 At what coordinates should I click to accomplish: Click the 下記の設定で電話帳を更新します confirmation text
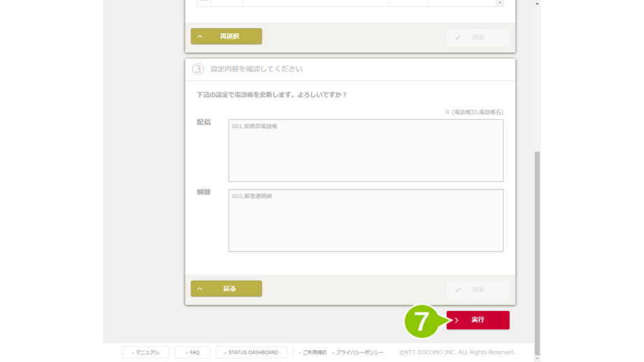pyautogui.click(x=272, y=95)
